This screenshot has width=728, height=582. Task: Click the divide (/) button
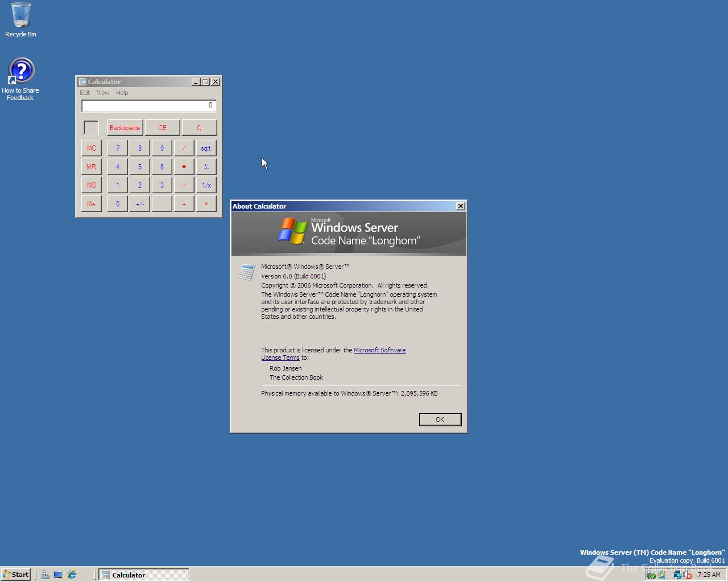click(x=184, y=148)
